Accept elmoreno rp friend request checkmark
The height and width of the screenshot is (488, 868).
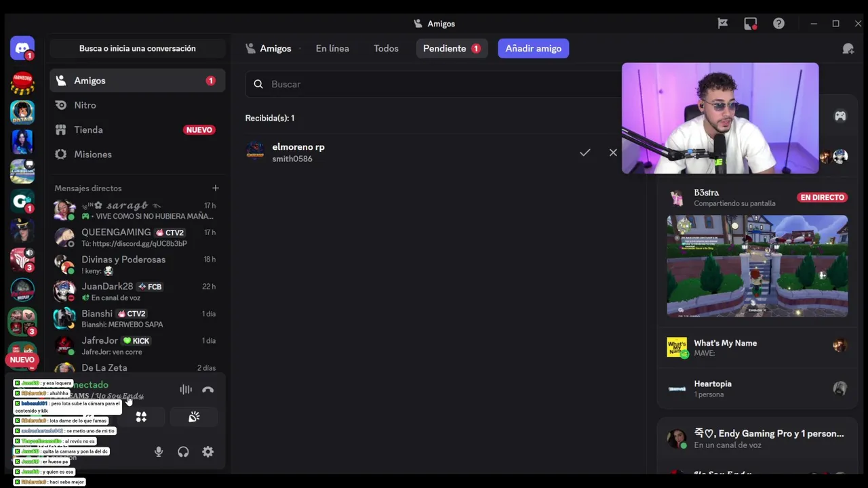click(585, 152)
